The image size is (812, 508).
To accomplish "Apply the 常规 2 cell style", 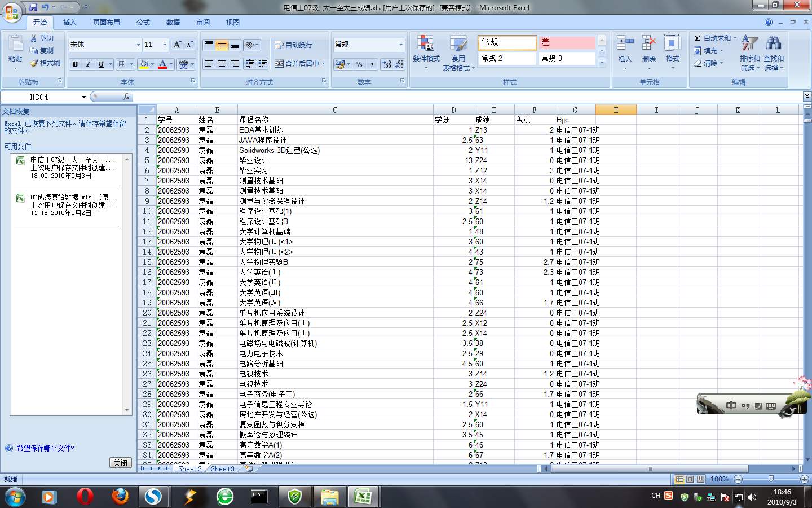I will point(507,58).
